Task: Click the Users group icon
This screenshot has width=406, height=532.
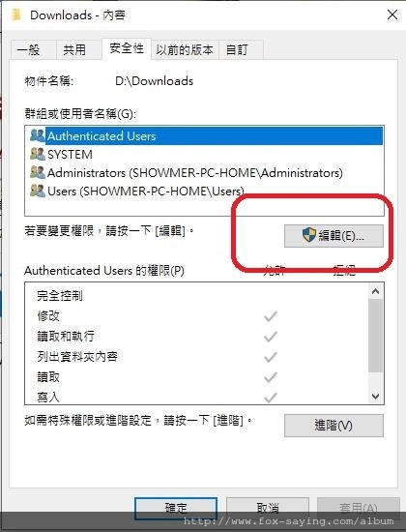Action: [38, 191]
